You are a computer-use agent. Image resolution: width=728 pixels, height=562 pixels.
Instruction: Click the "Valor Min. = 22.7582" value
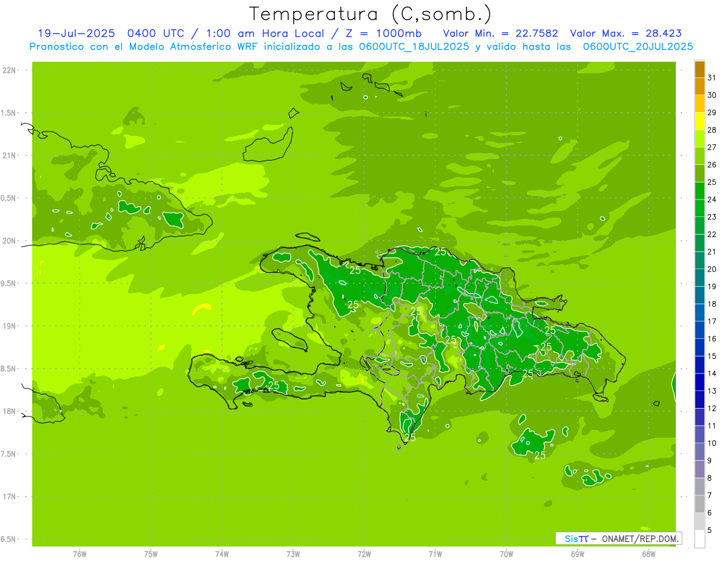[x=500, y=33]
